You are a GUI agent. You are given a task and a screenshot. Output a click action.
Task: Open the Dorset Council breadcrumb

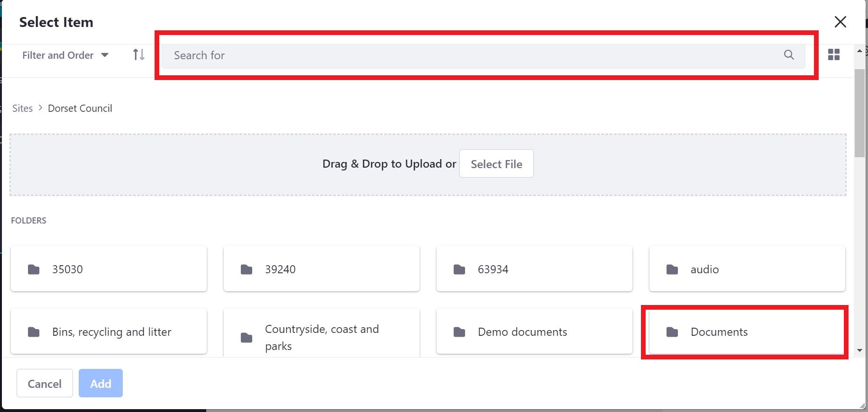click(80, 108)
